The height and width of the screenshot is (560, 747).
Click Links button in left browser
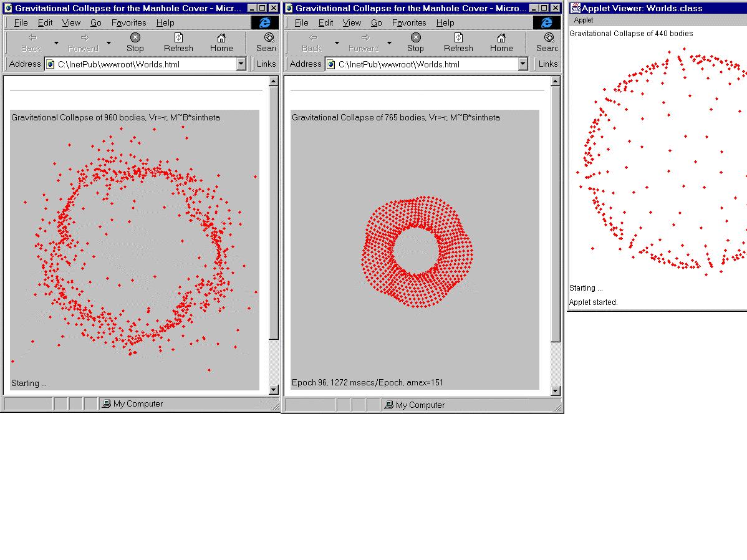(266, 64)
